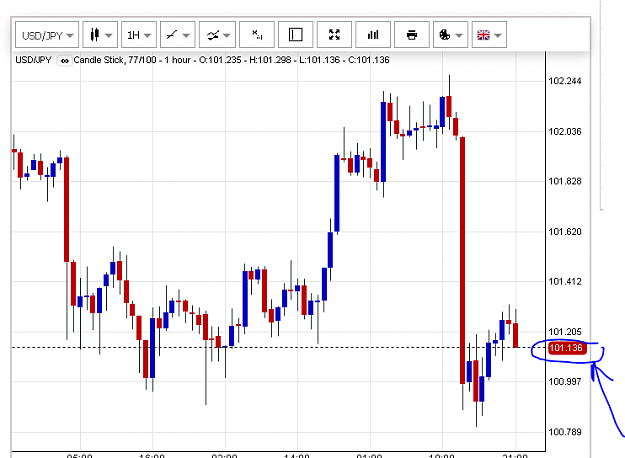Image resolution: width=625 pixels, height=458 pixels.
Task: Click the 102.244 price axis label
Action: pos(565,81)
